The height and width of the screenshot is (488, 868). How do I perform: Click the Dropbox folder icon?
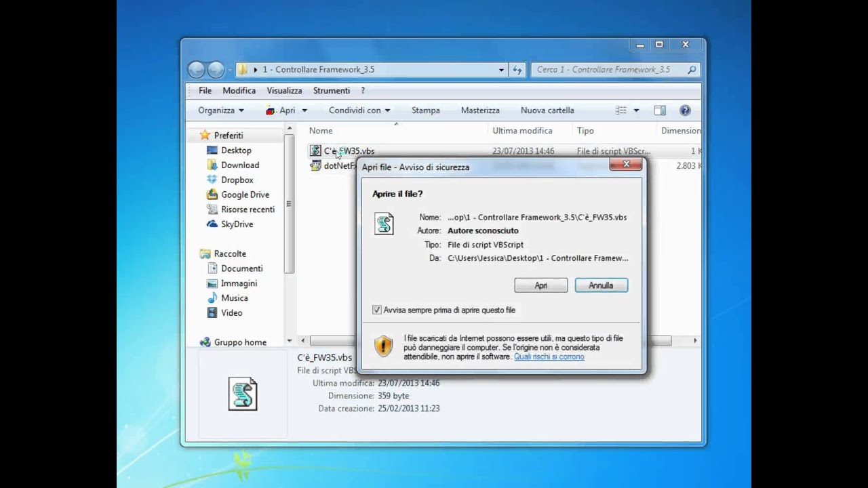[x=212, y=180]
